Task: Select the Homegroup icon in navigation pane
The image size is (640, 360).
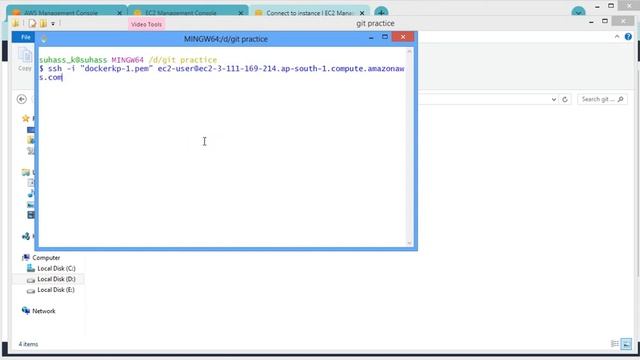Action: coord(26,236)
